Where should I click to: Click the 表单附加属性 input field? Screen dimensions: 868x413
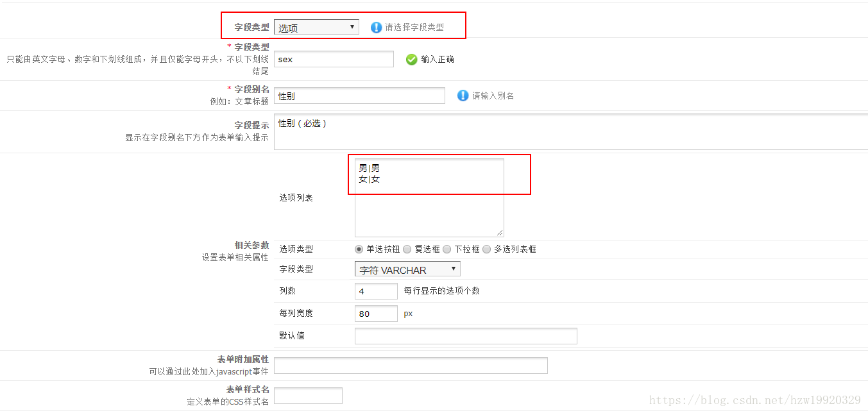pos(411,366)
